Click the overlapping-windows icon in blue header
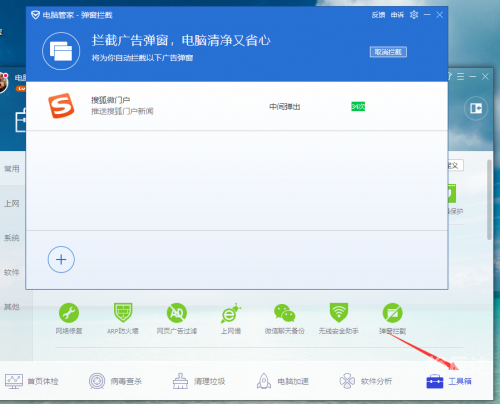The image size is (500, 404). pos(61,51)
